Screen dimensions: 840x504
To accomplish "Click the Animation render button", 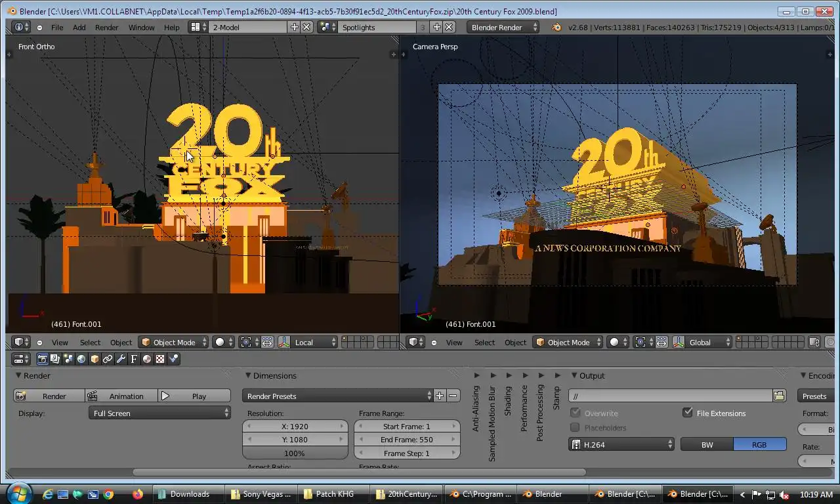I will coord(121,396).
